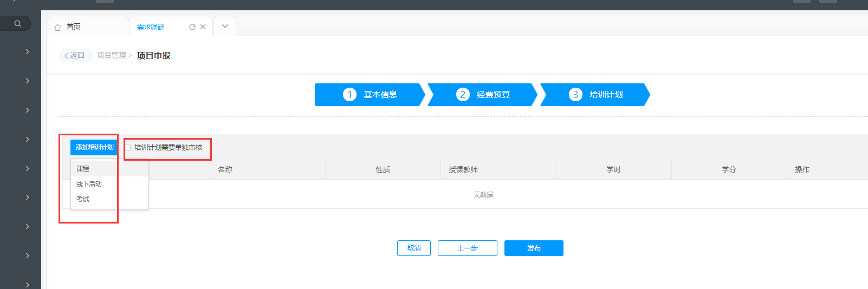Choose 线下活动 from the dropdown menu

pyautogui.click(x=109, y=184)
